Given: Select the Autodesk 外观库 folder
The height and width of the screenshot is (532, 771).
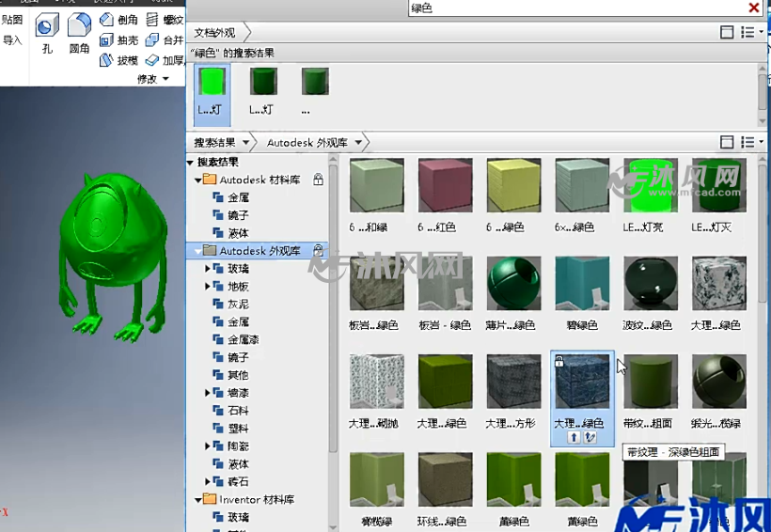Looking at the screenshot, I should [x=258, y=251].
